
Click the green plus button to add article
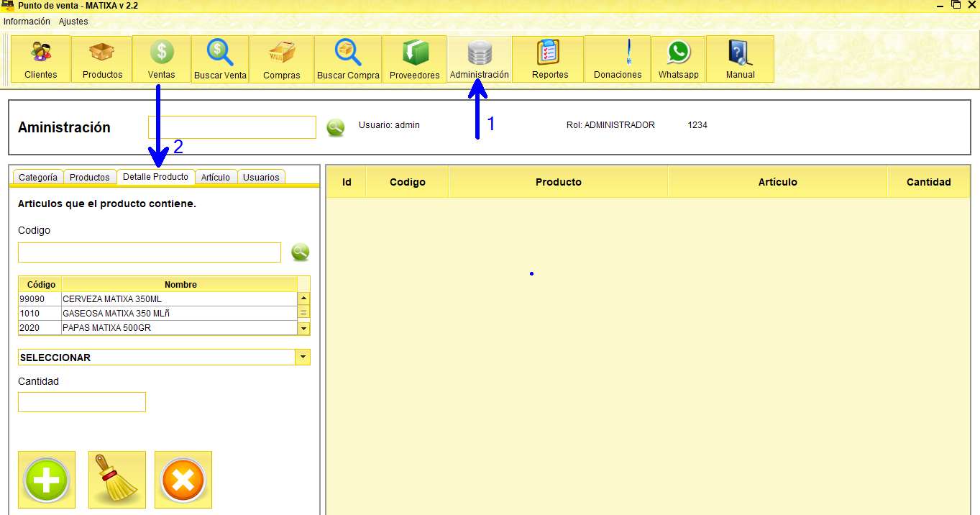(46, 479)
